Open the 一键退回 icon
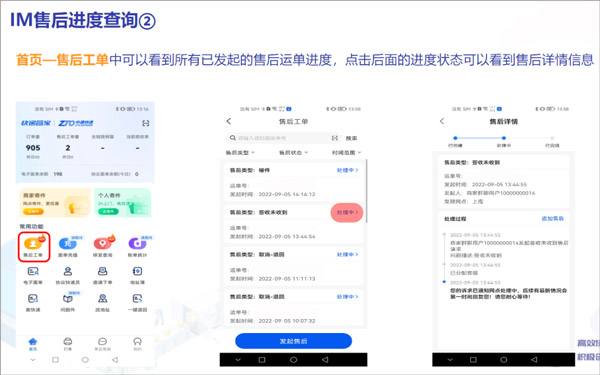The width and height of the screenshot is (600, 375). pos(137,303)
